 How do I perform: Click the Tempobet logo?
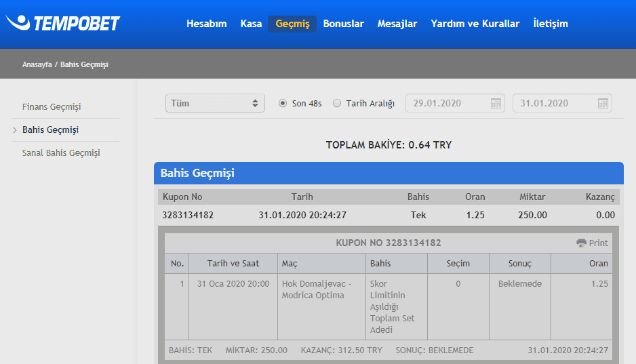(x=63, y=23)
